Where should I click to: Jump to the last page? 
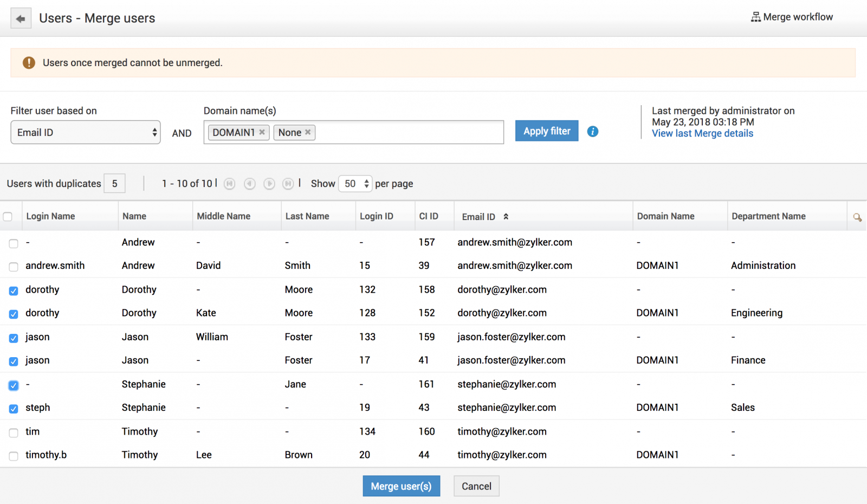pyautogui.click(x=288, y=184)
